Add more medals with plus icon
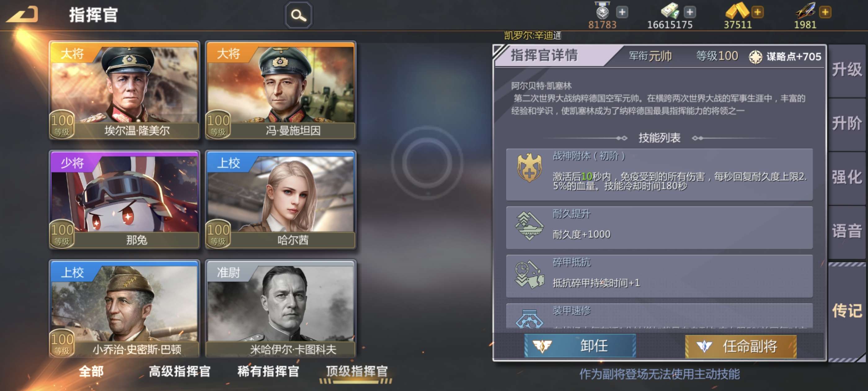 622,12
